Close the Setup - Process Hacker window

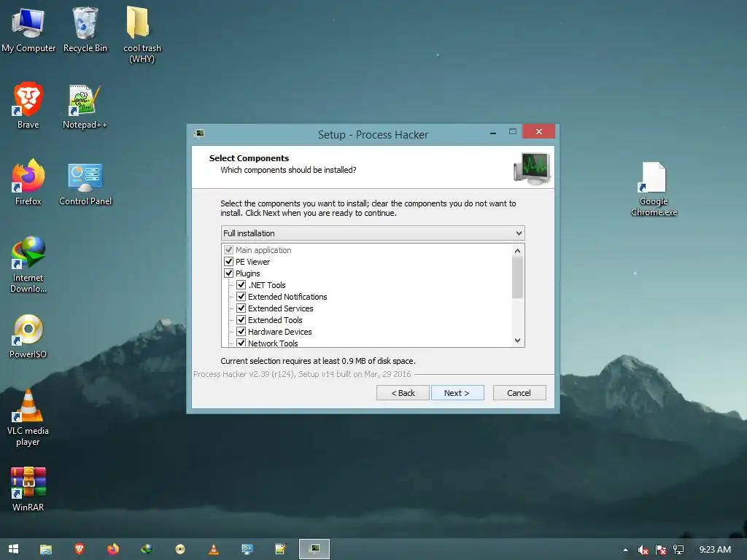click(x=538, y=131)
